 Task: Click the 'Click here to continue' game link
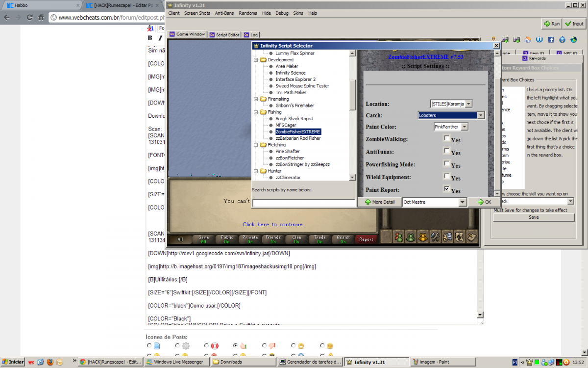272,224
